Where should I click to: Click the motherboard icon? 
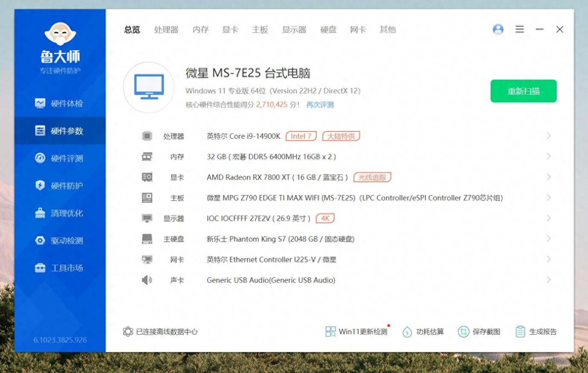(147, 198)
